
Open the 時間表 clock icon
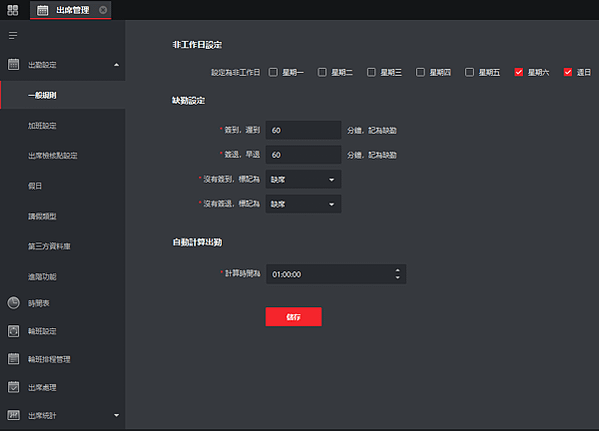[13, 303]
